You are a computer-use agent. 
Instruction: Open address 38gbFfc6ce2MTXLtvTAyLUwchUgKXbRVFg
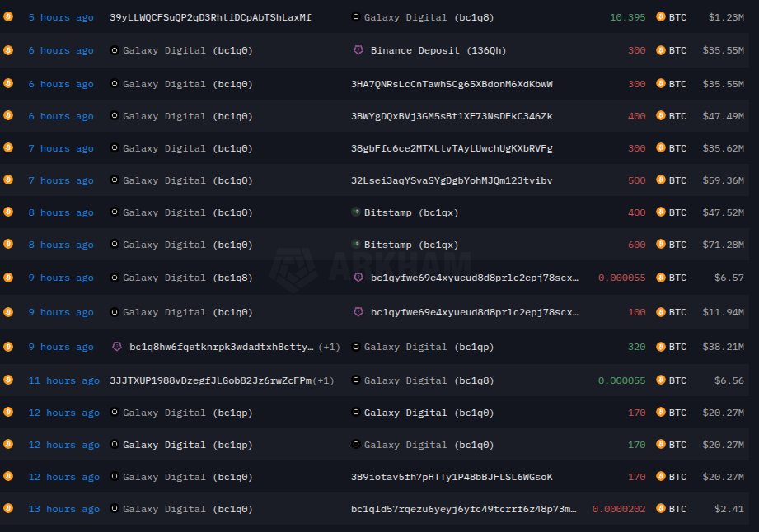(452, 148)
